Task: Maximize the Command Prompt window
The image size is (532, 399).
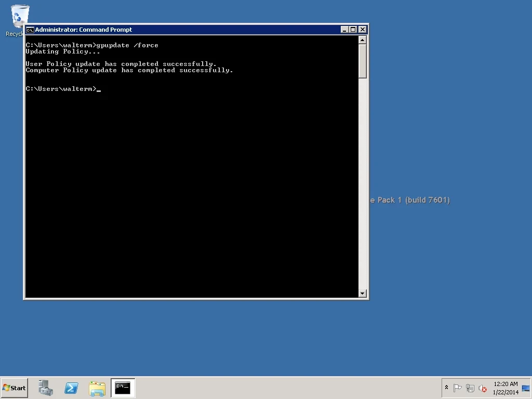Action: (x=353, y=30)
